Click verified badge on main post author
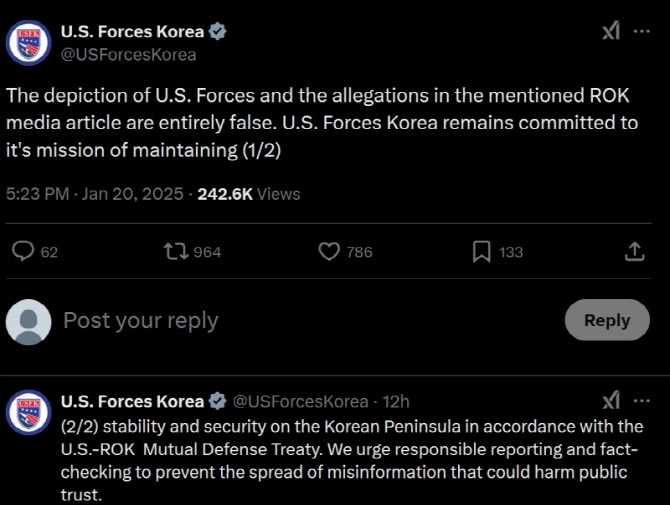Screen dimensions: 670x505 [217, 32]
